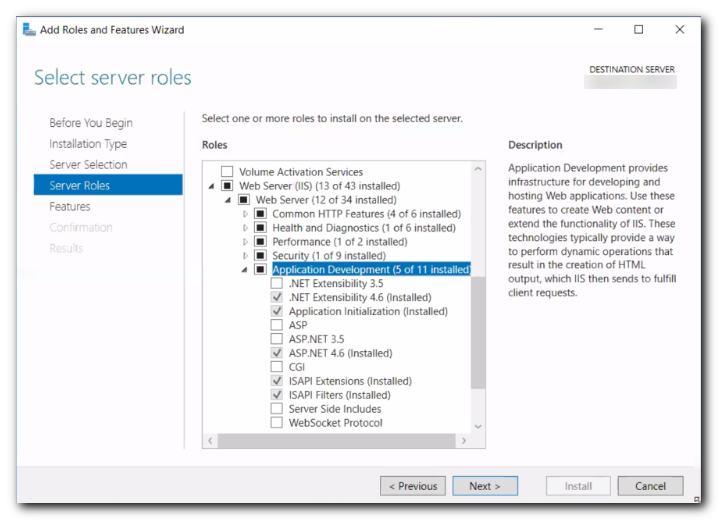Select Web Server (IIS) (13 of 43 installed) row
This screenshot has height=520, width=718.
pos(320,186)
